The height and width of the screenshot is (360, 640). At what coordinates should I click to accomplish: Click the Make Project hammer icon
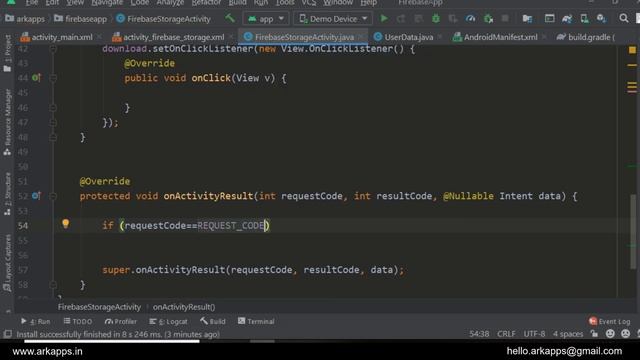pyautogui.click(x=230, y=18)
